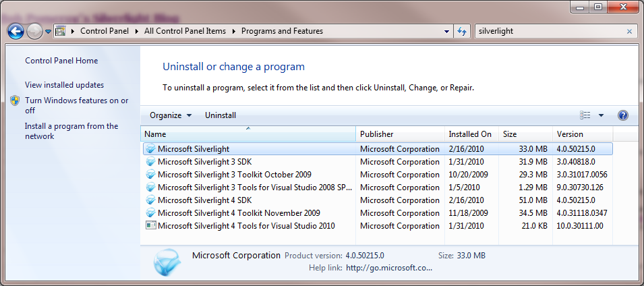644x286 pixels.
Task: Open Control Panel Home link
Action: click(61, 61)
